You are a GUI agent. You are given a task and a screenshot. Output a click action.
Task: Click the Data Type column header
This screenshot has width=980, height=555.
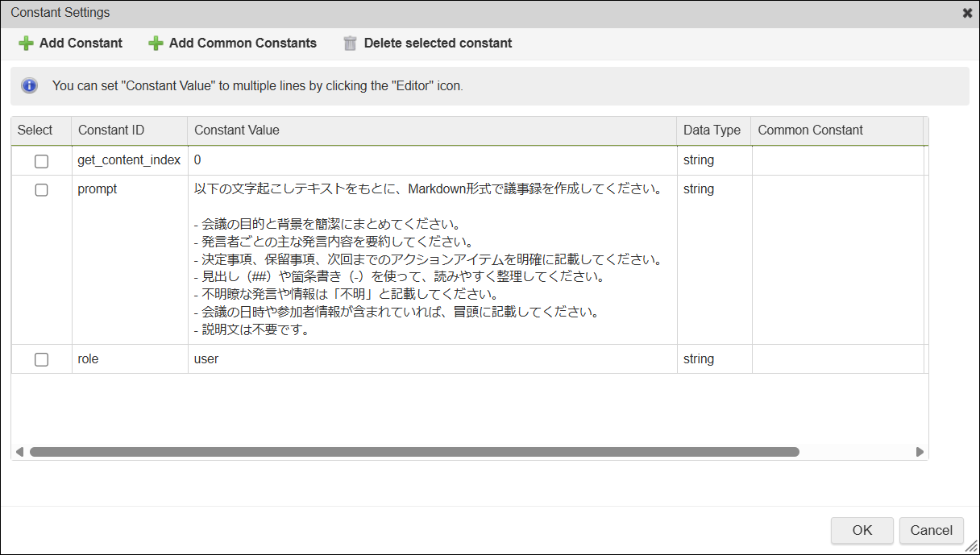712,130
